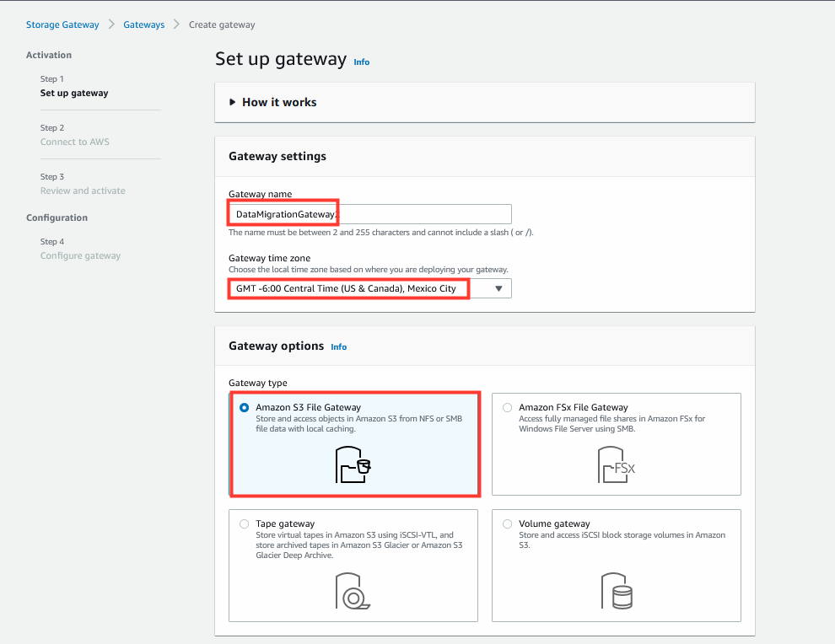Viewport: 835px width, 644px height.
Task: Click the Volume gateway storage cylinder icon
Action: tap(617, 591)
